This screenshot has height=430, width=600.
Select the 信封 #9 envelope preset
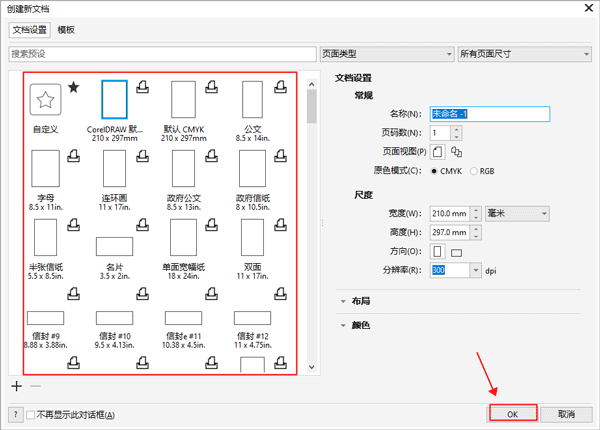45,318
